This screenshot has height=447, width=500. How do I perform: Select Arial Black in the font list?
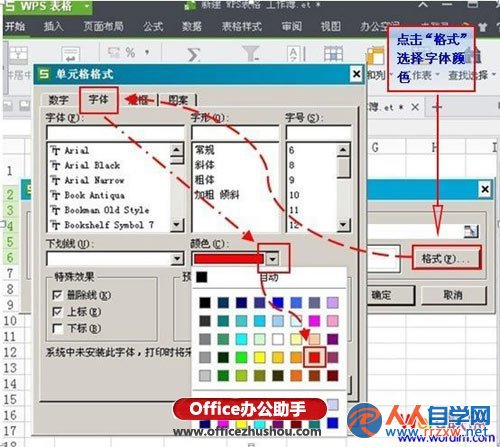tap(92, 165)
